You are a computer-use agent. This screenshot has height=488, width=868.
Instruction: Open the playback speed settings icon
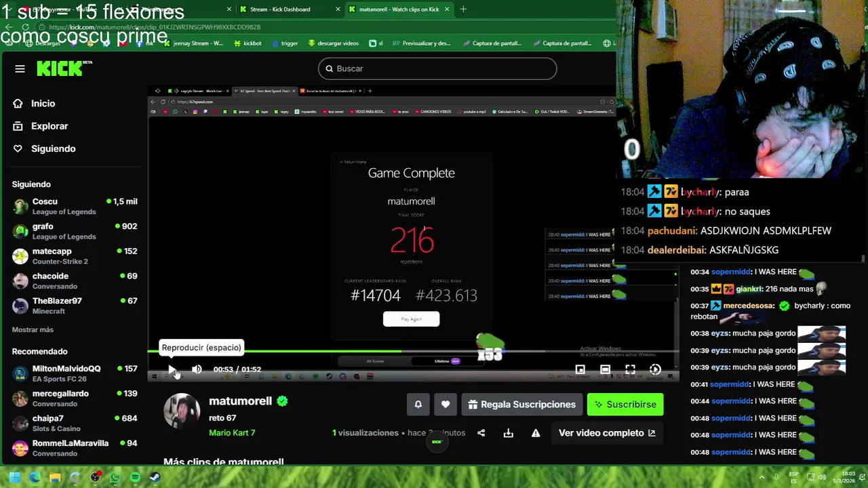pos(655,369)
